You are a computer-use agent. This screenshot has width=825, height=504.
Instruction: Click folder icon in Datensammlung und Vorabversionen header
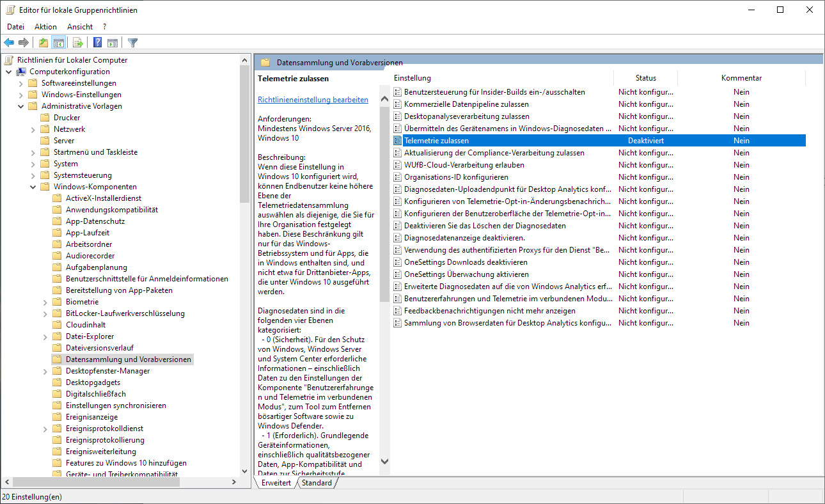pos(265,63)
